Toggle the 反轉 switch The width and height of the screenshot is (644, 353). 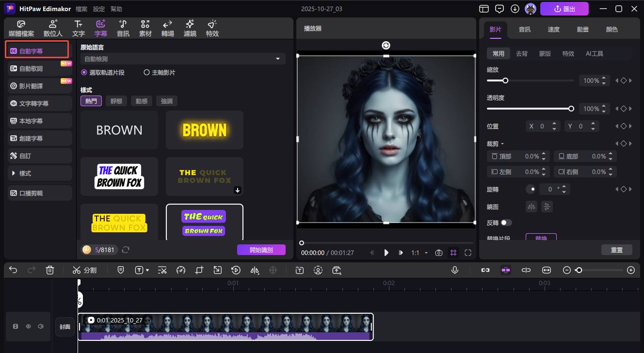[506, 223]
